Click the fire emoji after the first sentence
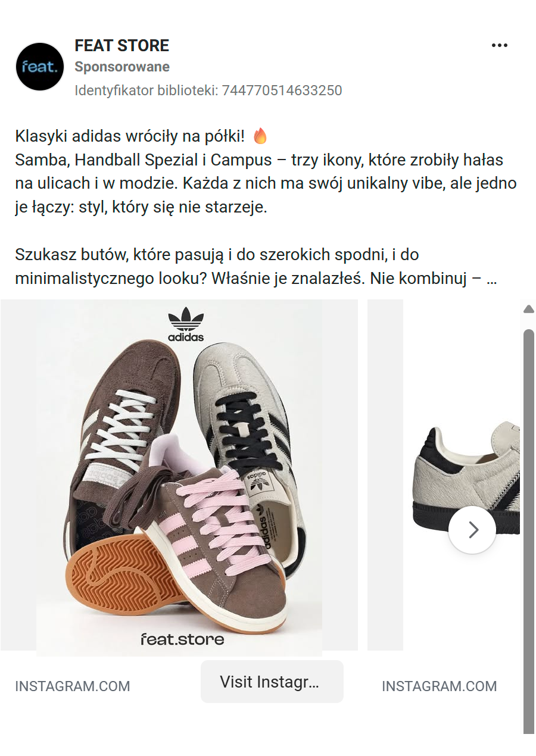Viewport: 536px width, 756px height. tap(260, 136)
